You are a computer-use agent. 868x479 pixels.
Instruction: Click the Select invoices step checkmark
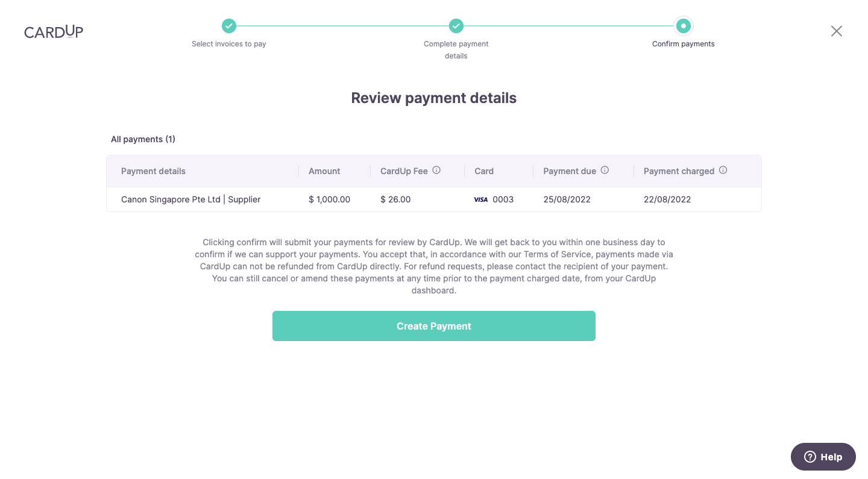click(x=229, y=26)
